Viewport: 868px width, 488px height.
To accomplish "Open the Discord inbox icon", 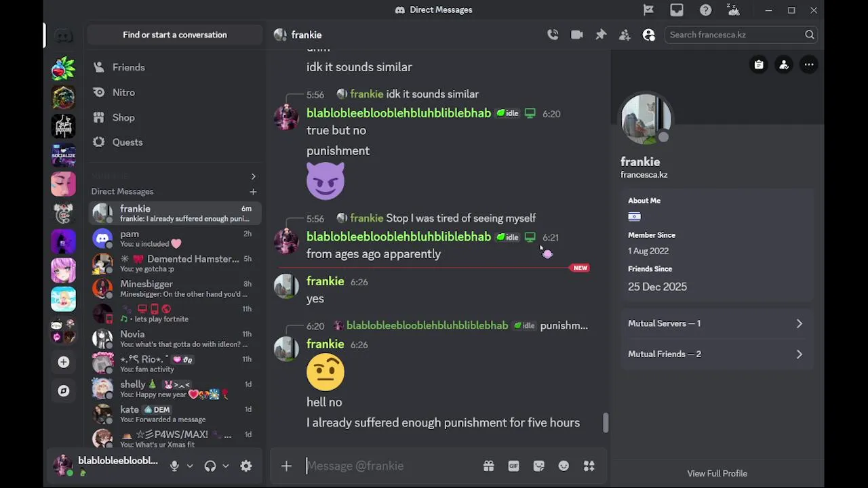I will pyautogui.click(x=677, y=10).
